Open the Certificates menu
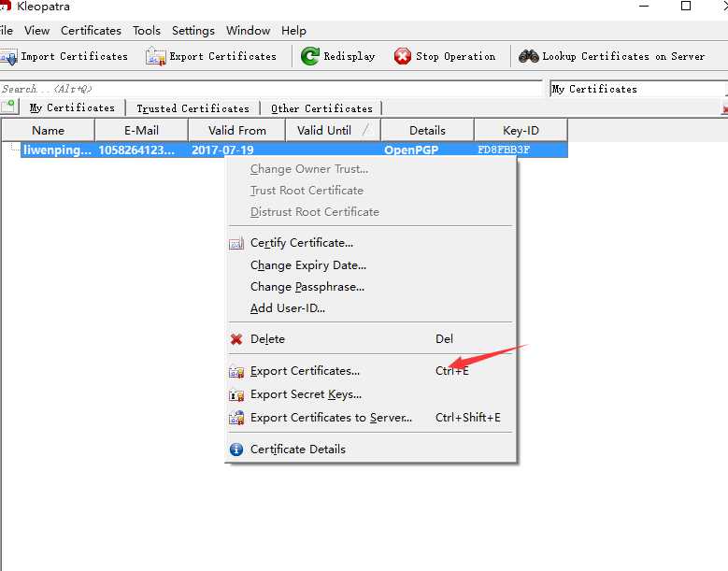 [x=91, y=31]
